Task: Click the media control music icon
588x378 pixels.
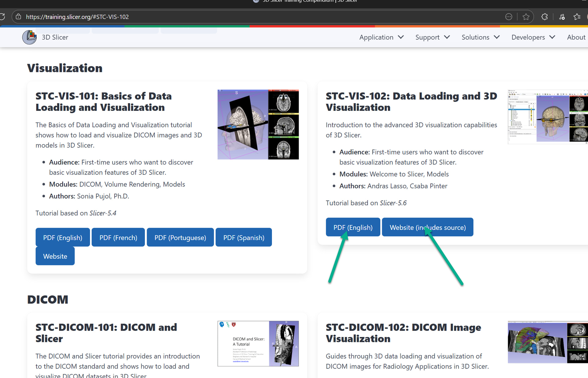Action: [x=562, y=17]
